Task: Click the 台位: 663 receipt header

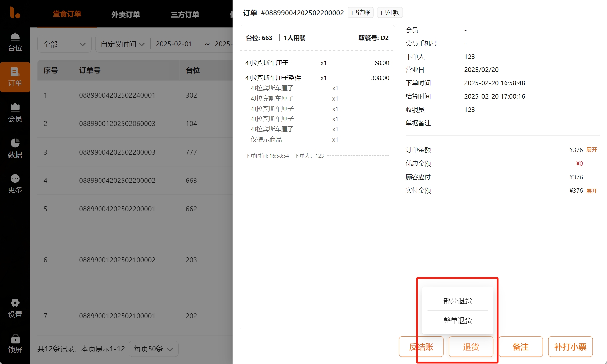Action: click(x=259, y=38)
